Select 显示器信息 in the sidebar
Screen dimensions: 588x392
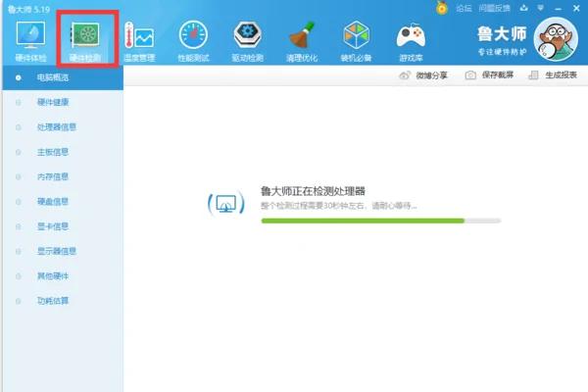coord(63,251)
